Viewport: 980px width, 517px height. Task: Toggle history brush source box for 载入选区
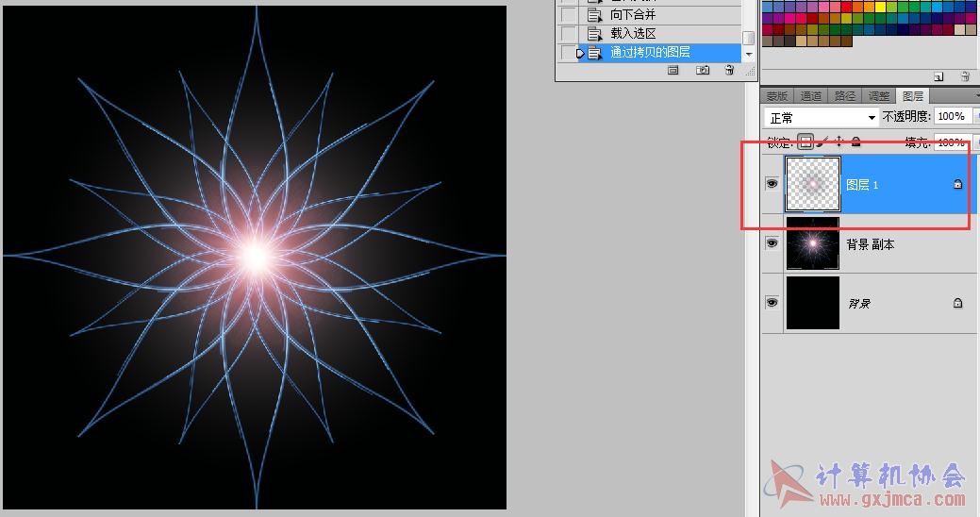568,33
